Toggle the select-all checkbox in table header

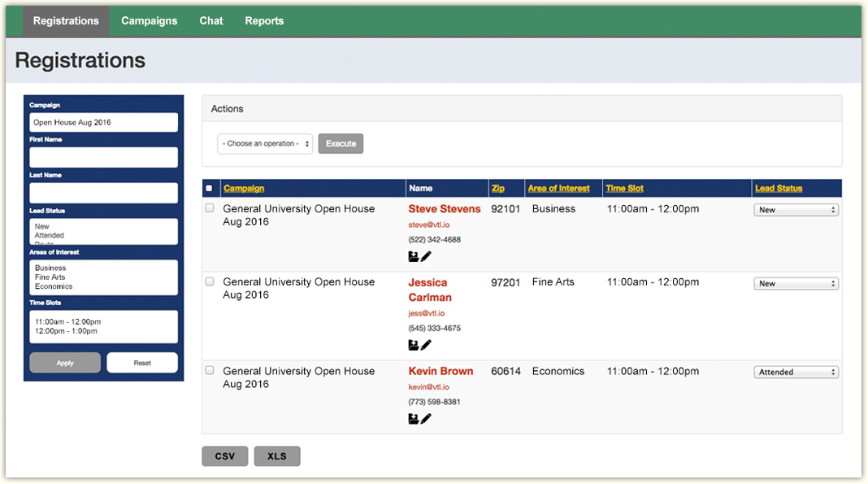[210, 189]
